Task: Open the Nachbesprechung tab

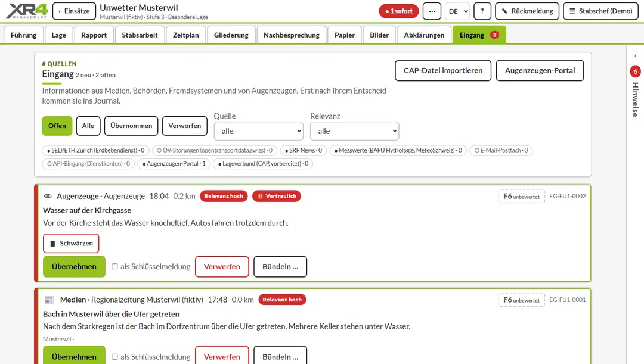Action: coord(292,35)
